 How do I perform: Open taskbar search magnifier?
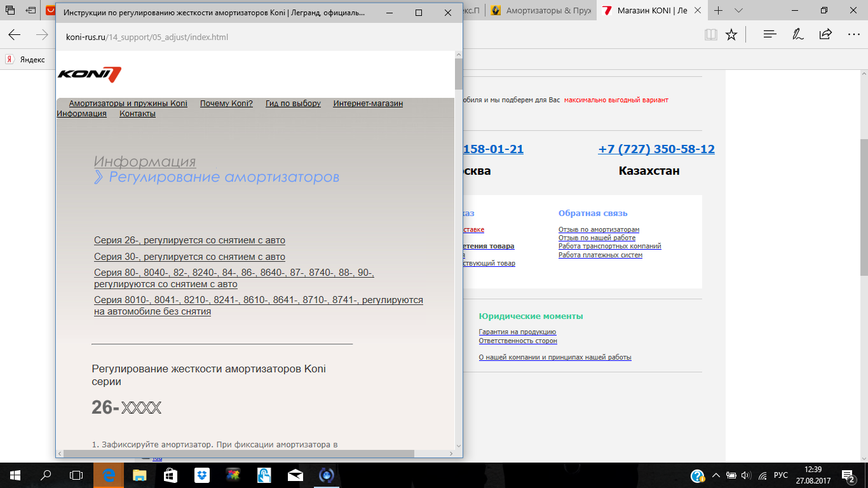[x=46, y=475]
